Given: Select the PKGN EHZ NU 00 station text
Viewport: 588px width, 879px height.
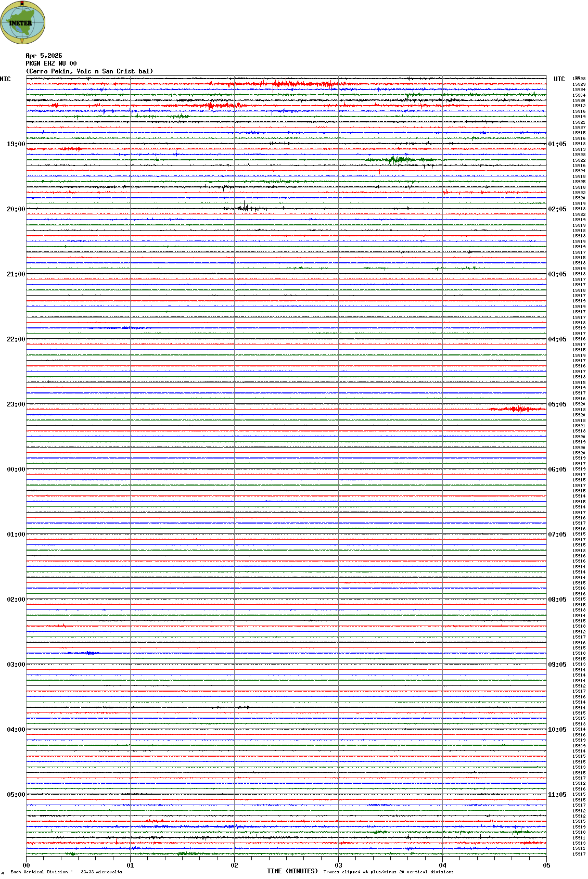Looking at the screenshot, I should [51, 63].
